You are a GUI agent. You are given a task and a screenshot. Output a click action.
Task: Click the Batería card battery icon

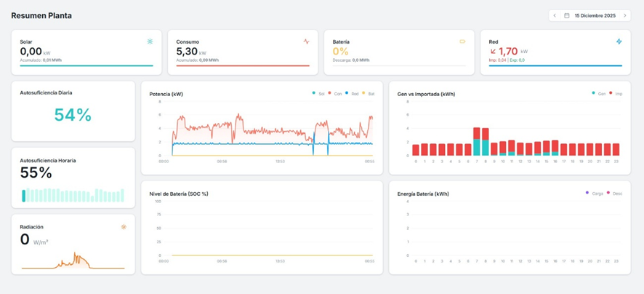point(462,41)
